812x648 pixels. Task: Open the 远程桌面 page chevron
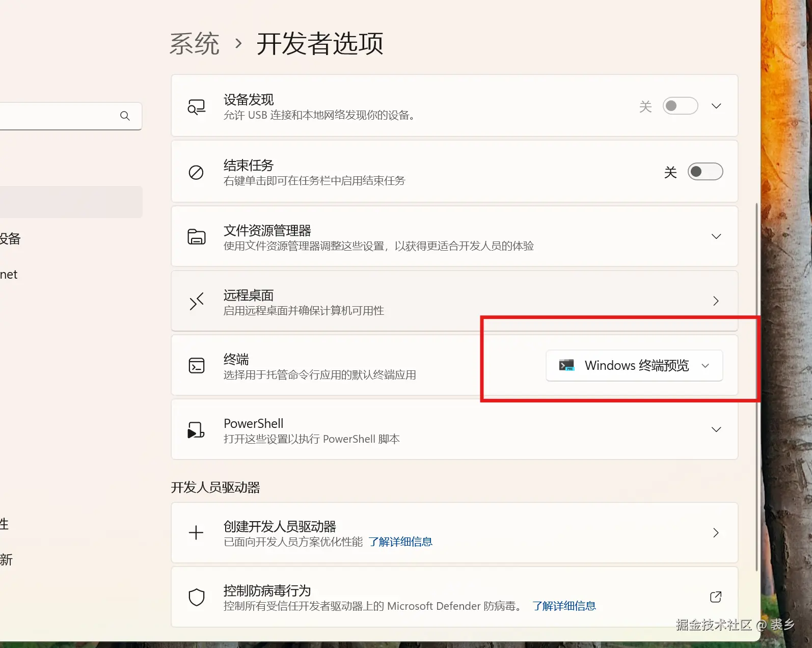point(716,301)
